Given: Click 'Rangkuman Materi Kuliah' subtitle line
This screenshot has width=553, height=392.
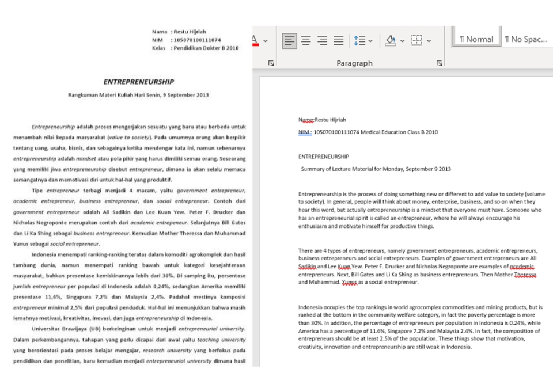Looking at the screenshot, I should [138, 95].
